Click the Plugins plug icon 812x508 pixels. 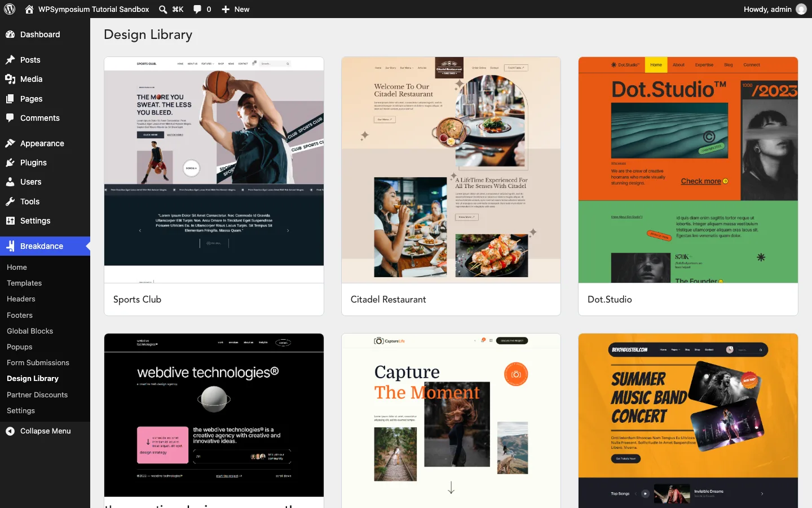(10, 163)
